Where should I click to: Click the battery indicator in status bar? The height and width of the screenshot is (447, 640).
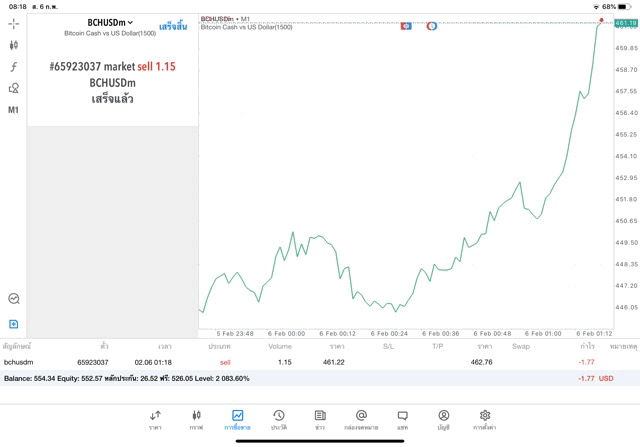click(x=624, y=7)
